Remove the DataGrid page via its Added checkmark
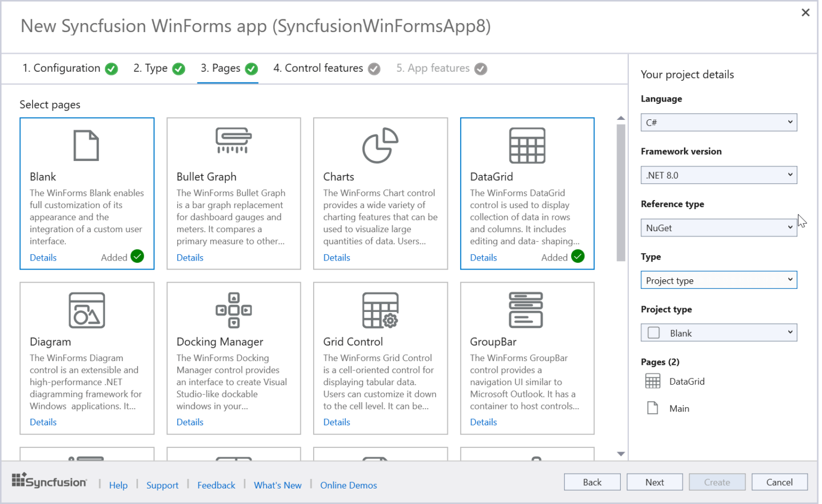The height and width of the screenshot is (504, 822). (x=578, y=257)
